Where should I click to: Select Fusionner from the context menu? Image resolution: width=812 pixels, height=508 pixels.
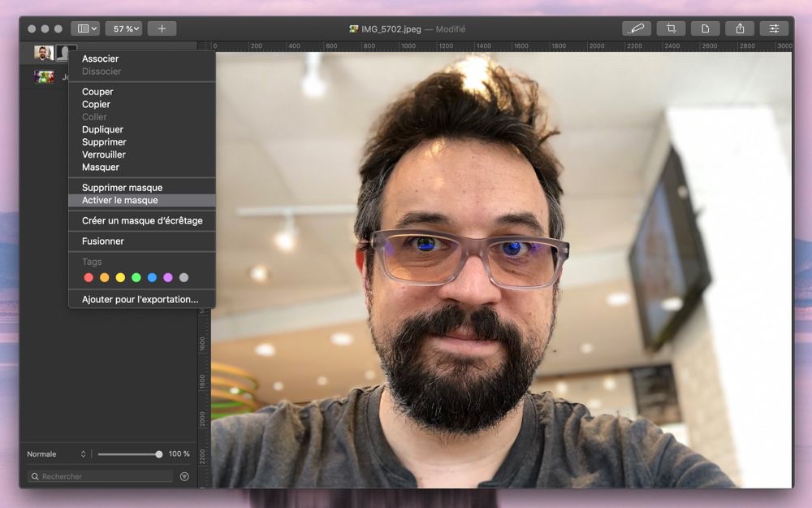click(x=142, y=241)
